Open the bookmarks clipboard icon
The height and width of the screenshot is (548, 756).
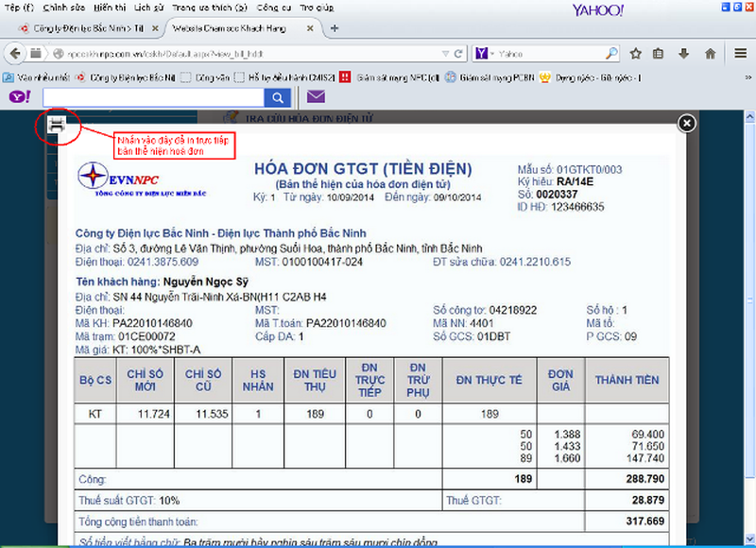pos(660,54)
